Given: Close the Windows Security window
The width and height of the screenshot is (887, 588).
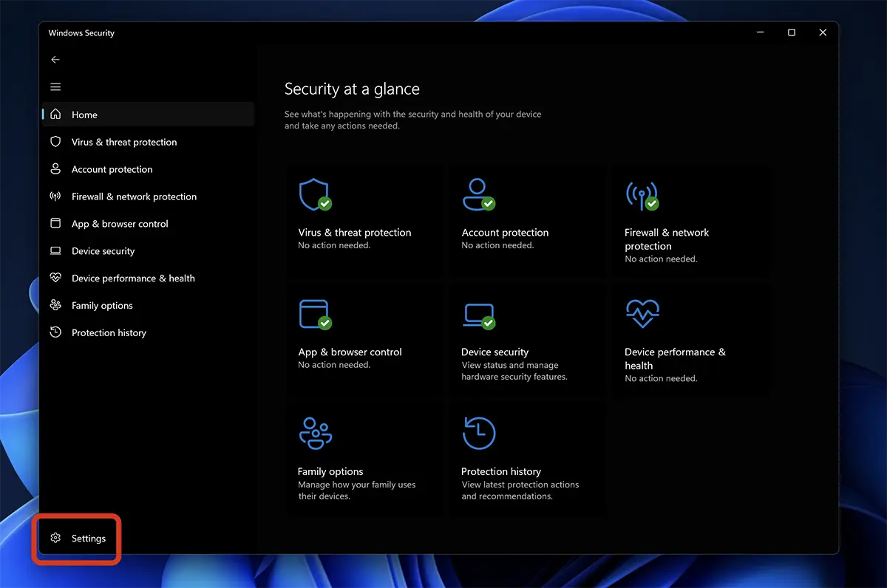Looking at the screenshot, I should click(x=823, y=33).
